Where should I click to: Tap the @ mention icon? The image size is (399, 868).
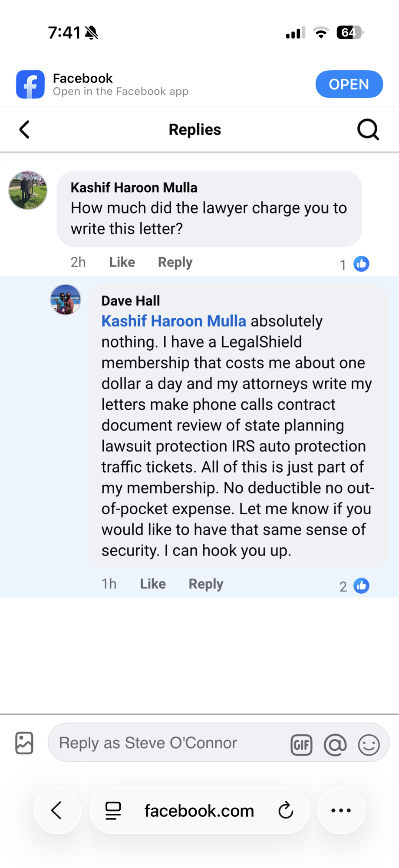coord(335,745)
